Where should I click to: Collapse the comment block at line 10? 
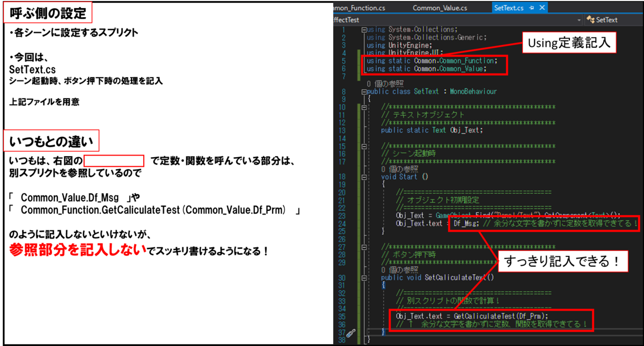(x=364, y=107)
